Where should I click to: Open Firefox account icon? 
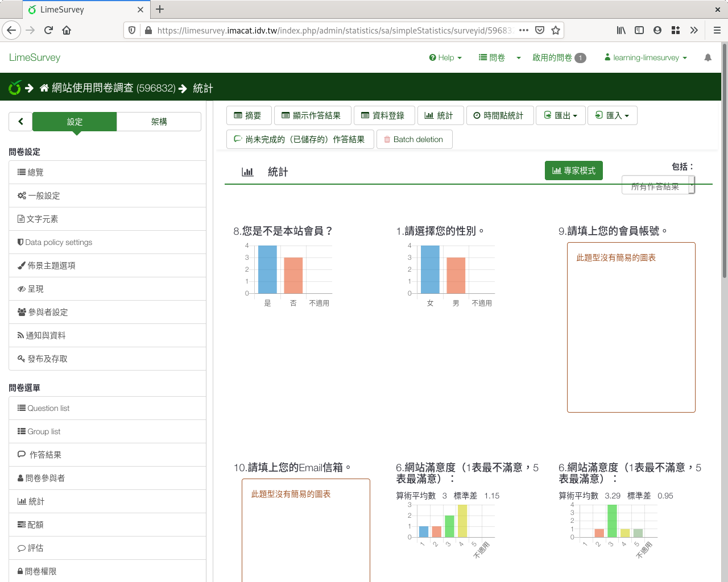(x=657, y=30)
